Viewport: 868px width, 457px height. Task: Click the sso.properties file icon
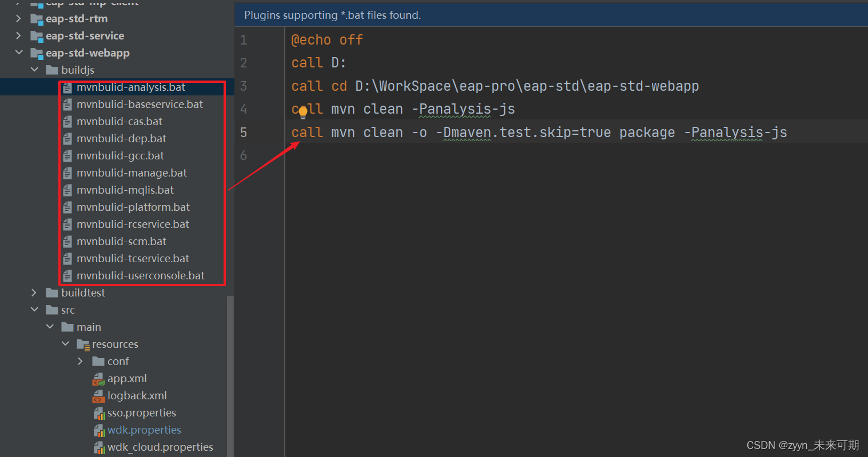click(99, 413)
